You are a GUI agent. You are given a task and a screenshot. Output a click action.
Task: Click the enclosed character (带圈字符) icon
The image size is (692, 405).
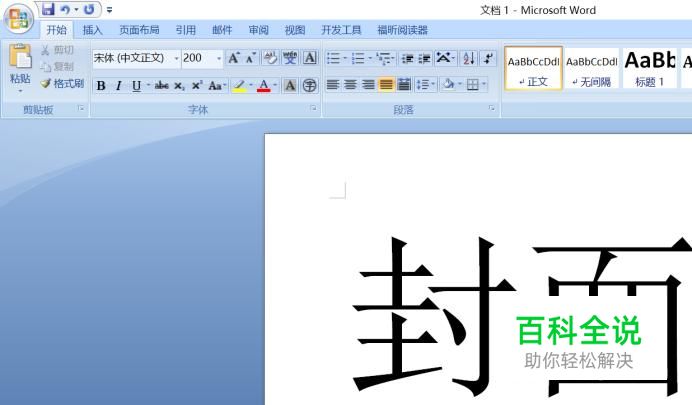click(x=310, y=86)
